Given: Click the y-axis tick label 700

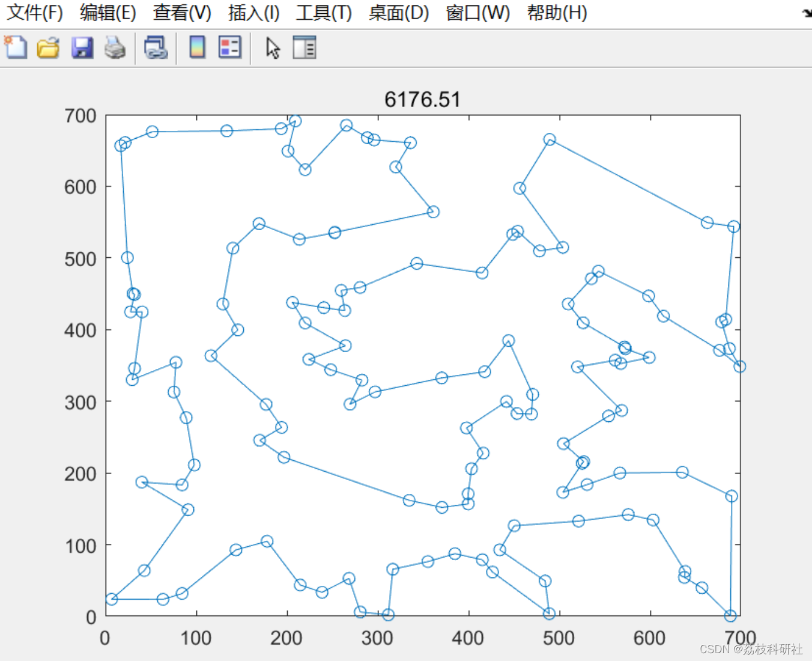Looking at the screenshot, I should [x=80, y=115].
